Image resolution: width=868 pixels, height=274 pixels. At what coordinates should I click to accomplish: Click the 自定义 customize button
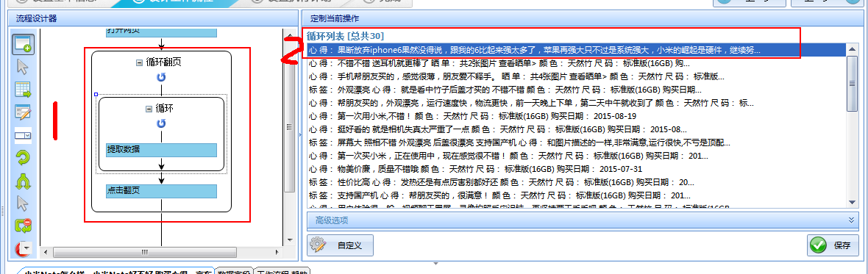(x=340, y=245)
